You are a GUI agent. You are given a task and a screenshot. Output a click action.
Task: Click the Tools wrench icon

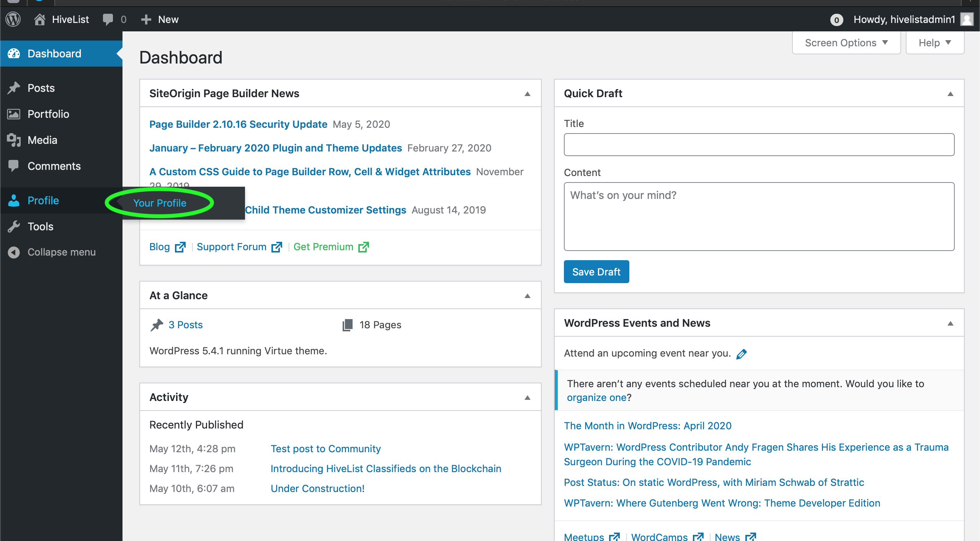[14, 227]
